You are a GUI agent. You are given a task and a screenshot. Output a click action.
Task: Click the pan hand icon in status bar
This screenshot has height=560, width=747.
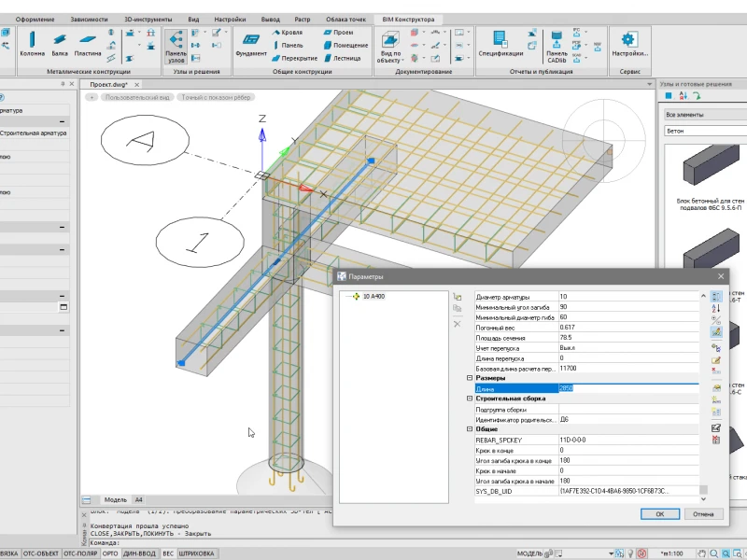702,553
